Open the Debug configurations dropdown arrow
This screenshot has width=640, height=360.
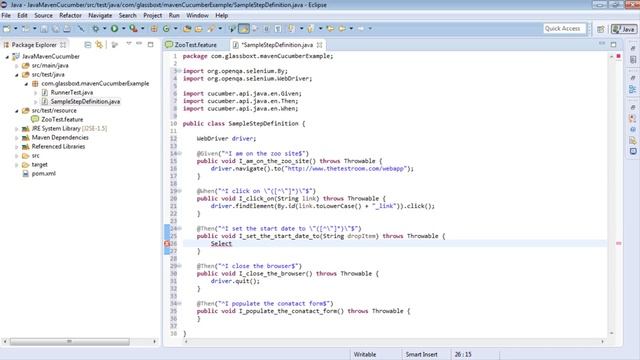click(x=104, y=29)
